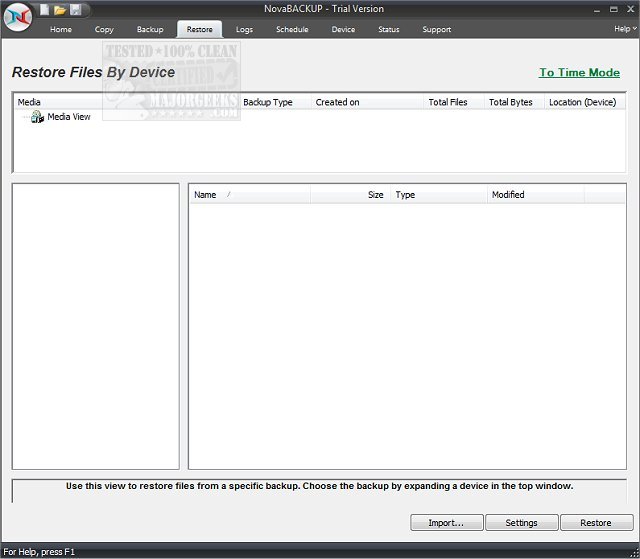Click the NovaBACKUP logo orb button
Image resolution: width=640 pixels, height=559 pixels.
pyautogui.click(x=18, y=18)
